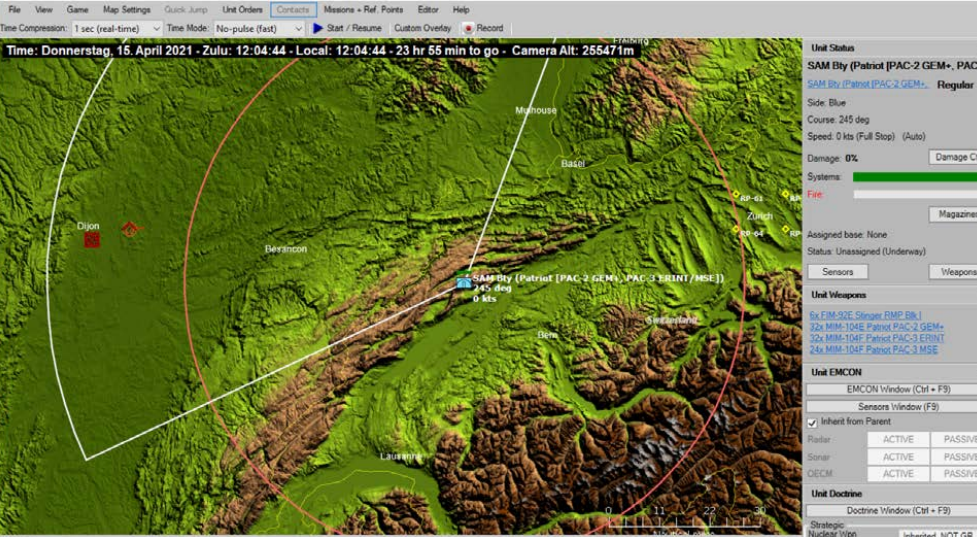
Task: Click the RP-61 reference point marker
Action: (736, 194)
